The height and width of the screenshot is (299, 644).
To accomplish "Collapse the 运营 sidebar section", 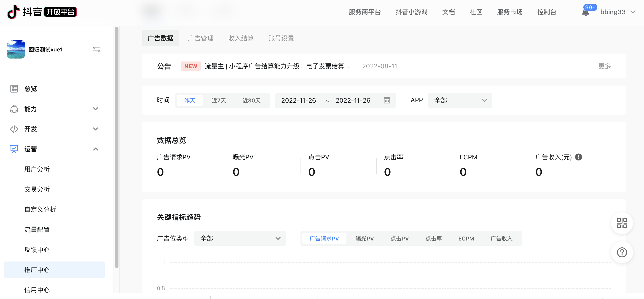I will pos(96,149).
